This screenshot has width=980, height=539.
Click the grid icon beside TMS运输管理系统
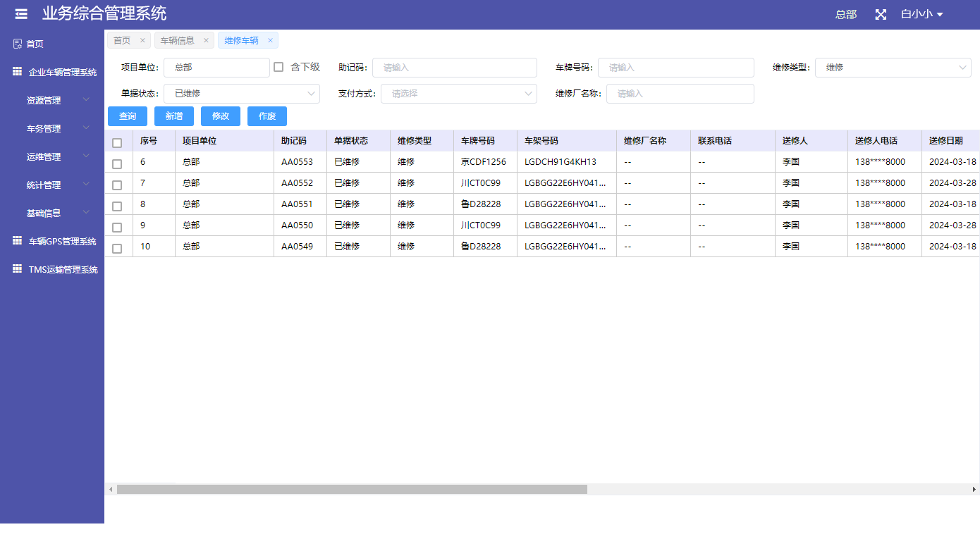tap(18, 269)
